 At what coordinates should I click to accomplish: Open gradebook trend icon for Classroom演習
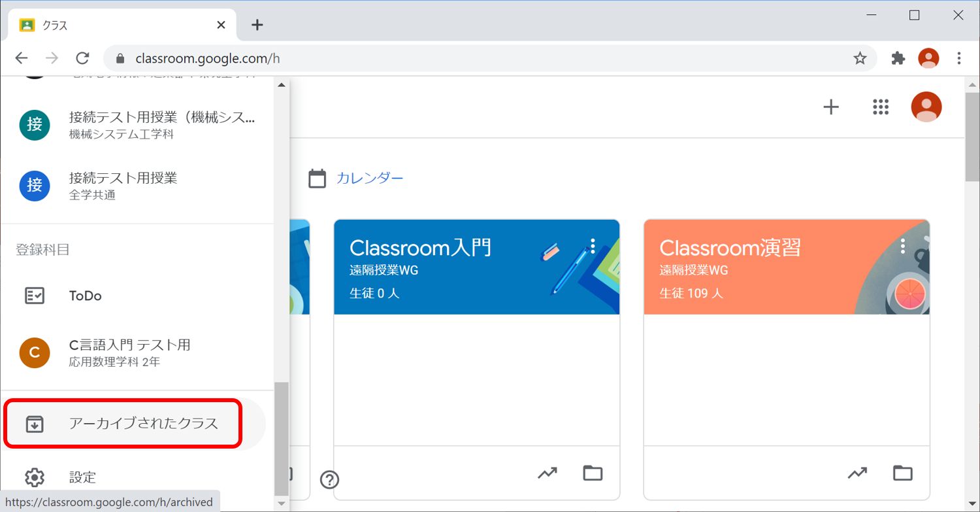[857, 473]
